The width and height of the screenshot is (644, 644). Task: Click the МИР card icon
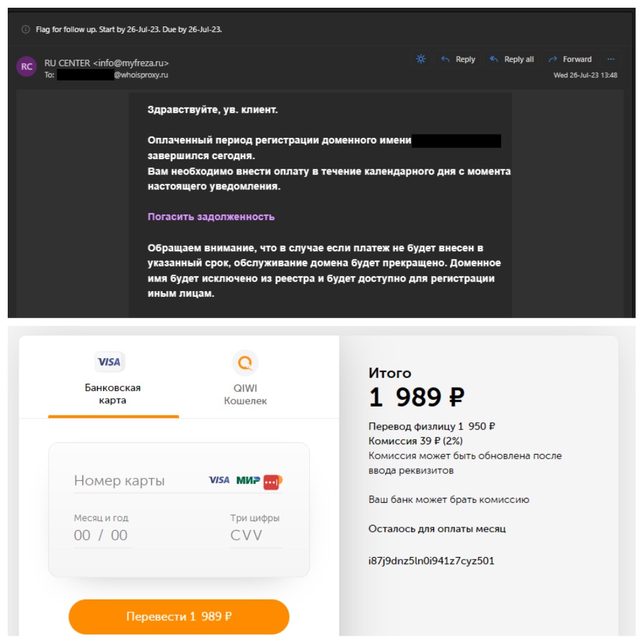coord(248,480)
